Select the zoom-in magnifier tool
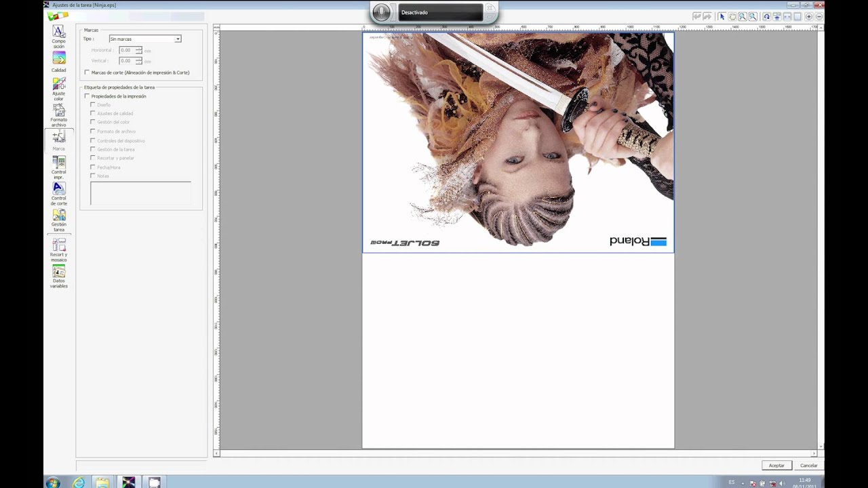 (743, 16)
